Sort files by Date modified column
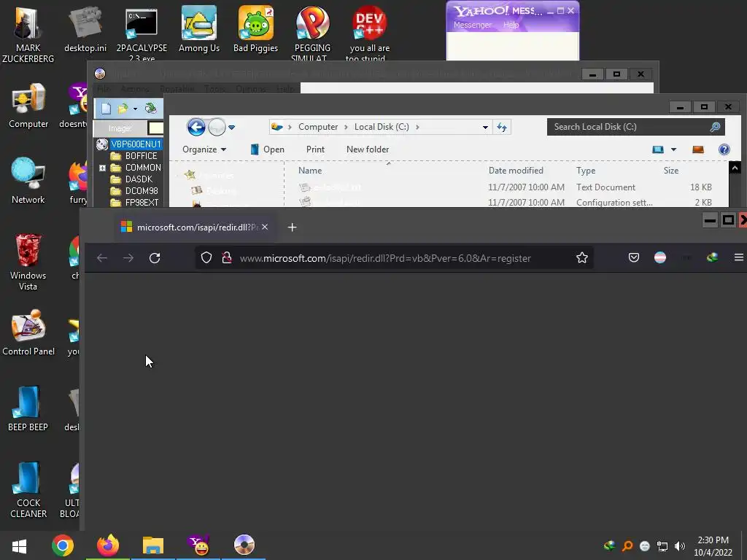The width and height of the screenshot is (747, 560). coord(516,171)
